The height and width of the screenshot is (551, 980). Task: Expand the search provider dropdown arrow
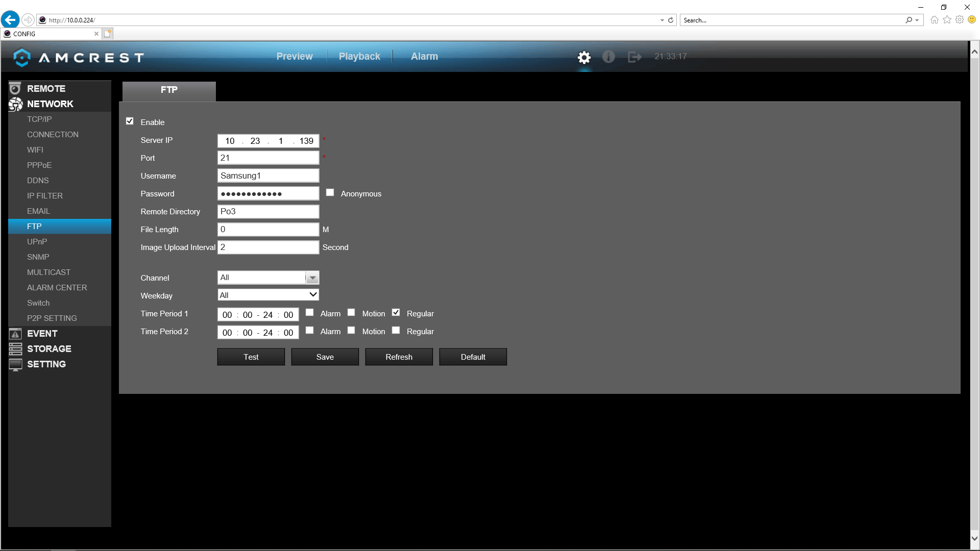(917, 20)
